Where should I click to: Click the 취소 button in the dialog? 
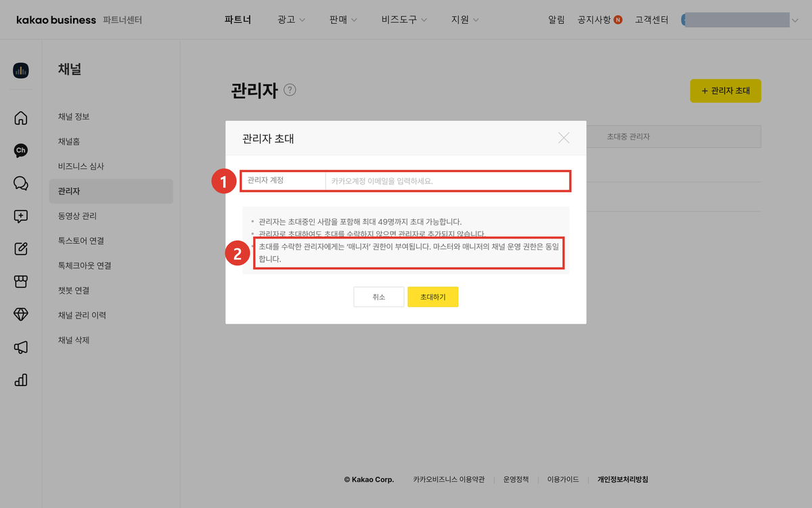pos(379,297)
